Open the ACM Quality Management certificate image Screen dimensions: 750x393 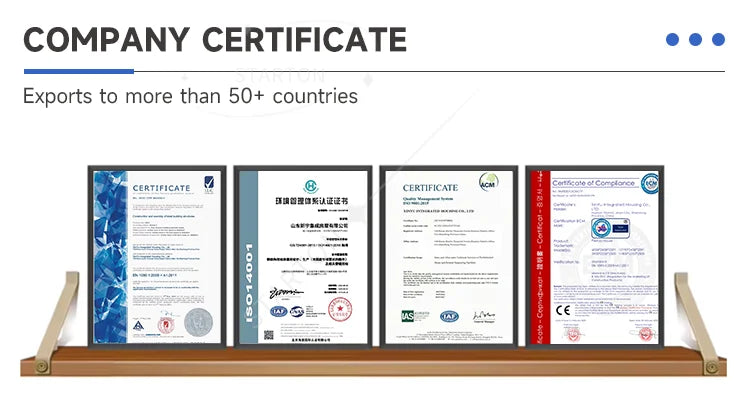tap(449, 257)
